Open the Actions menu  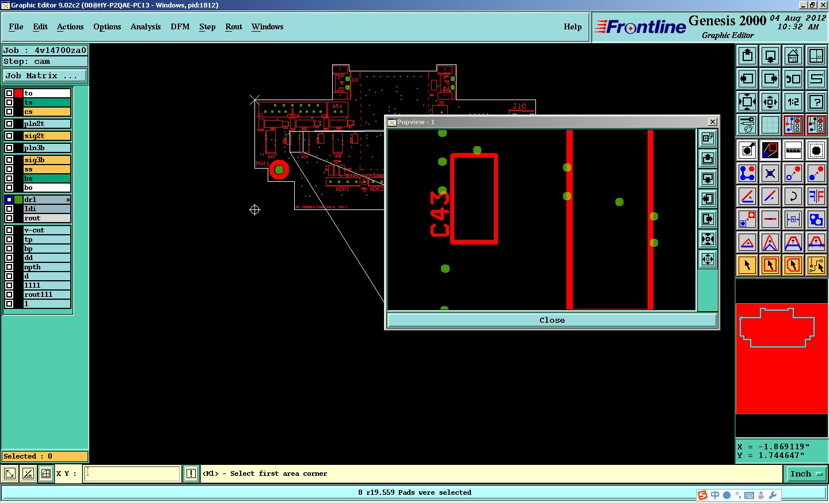[x=70, y=26]
